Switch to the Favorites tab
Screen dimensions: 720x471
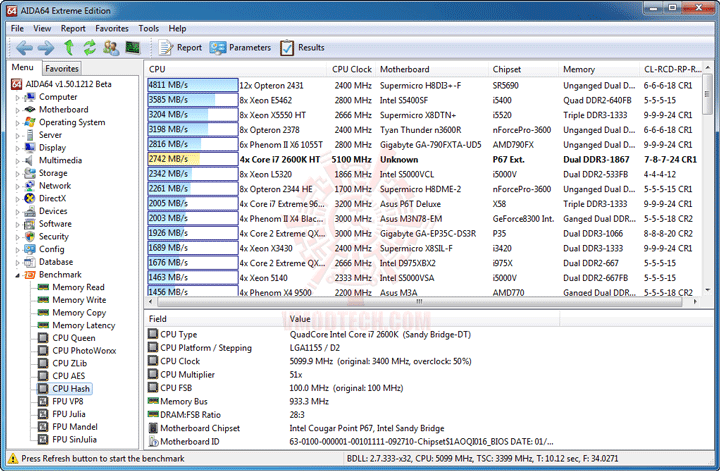62,68
